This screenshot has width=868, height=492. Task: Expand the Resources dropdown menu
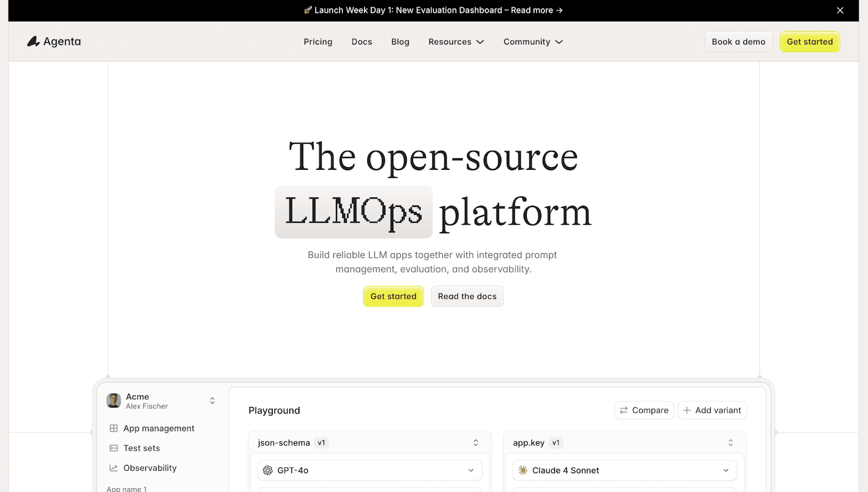[x=456, y=42]
